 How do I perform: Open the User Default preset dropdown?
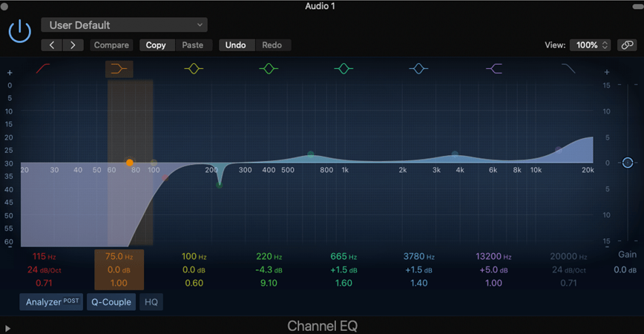[124, 25]
